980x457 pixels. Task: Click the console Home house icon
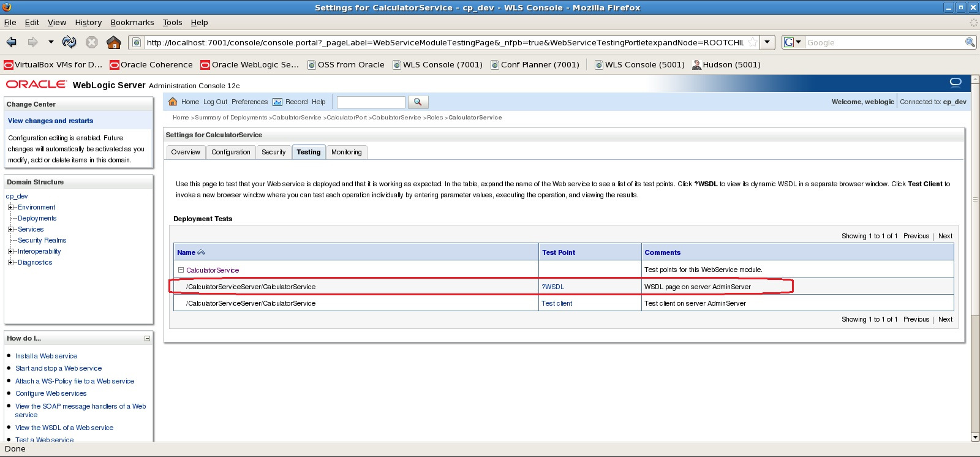click(173, 102)
